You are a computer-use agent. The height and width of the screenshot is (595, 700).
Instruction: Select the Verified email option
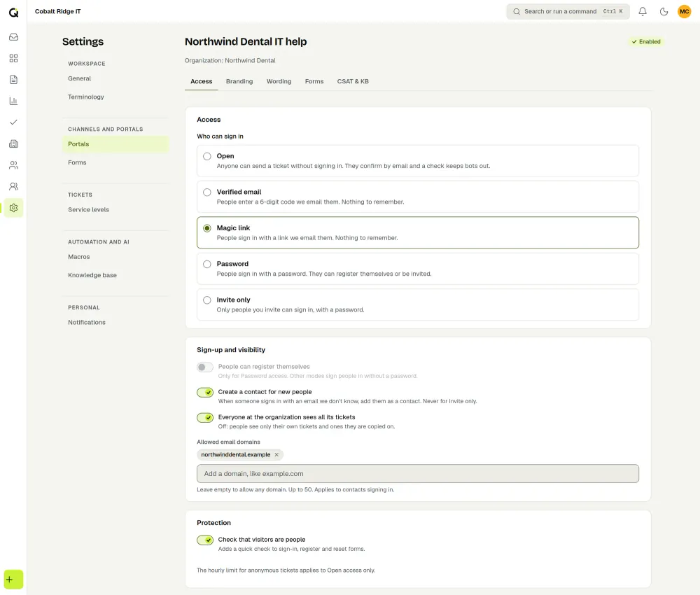pos(418,197)
